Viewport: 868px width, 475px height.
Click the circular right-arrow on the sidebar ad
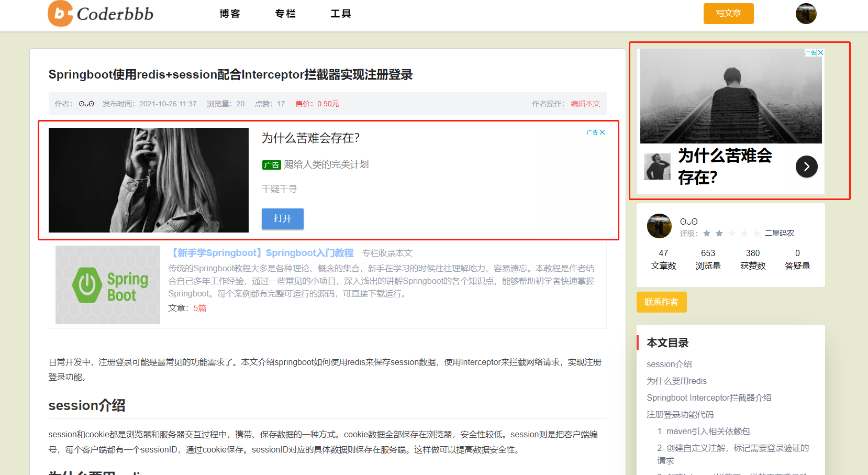click(807, 167)
